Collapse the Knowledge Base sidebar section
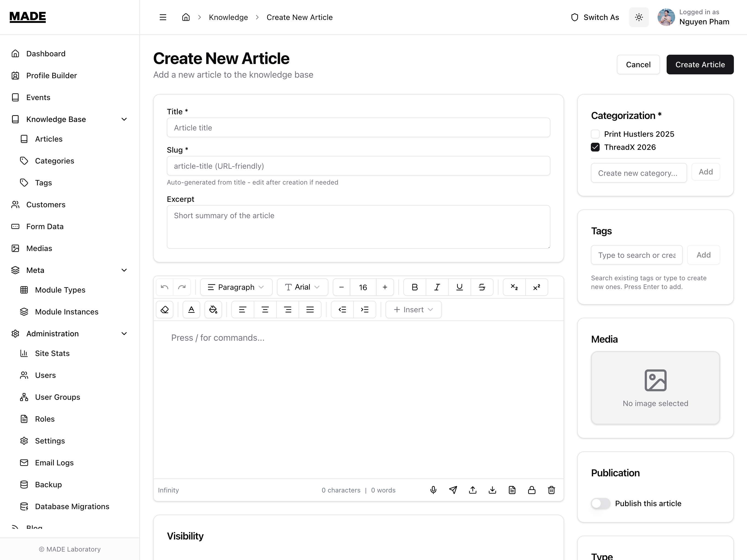The width and height of the screenshot is (747, 560). [124, 119]
